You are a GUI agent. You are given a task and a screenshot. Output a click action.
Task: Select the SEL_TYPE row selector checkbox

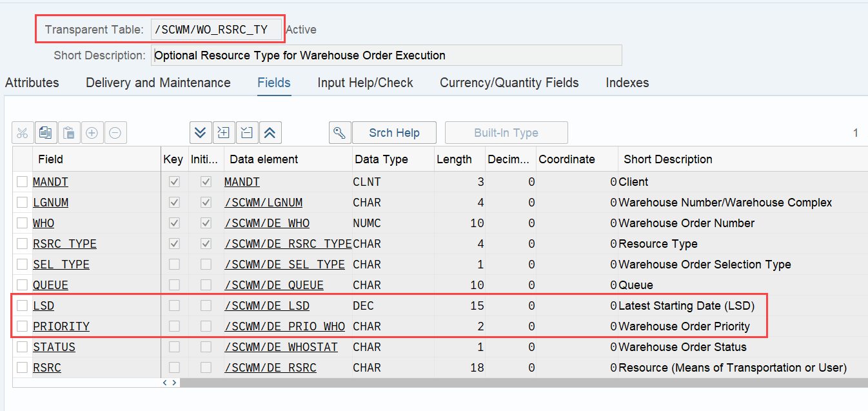coord(23,265)
